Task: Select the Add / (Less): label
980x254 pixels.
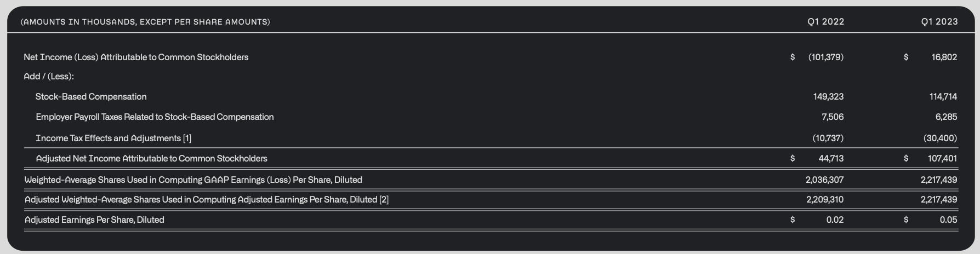Action: (x=49, y=77)
